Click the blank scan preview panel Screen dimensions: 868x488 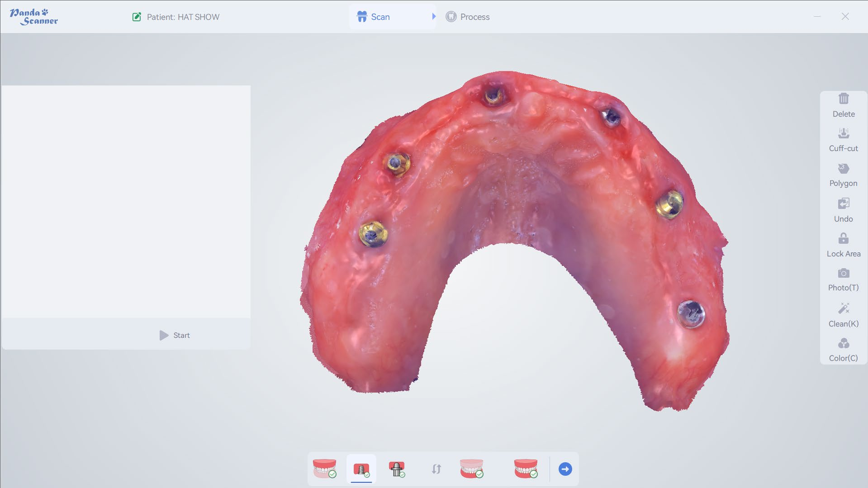pyautogui.click(x=126, y=201)
